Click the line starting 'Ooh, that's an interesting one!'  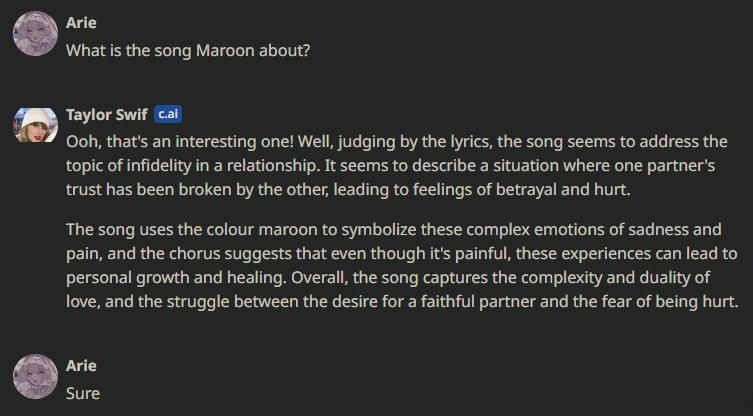coord(397,142)
